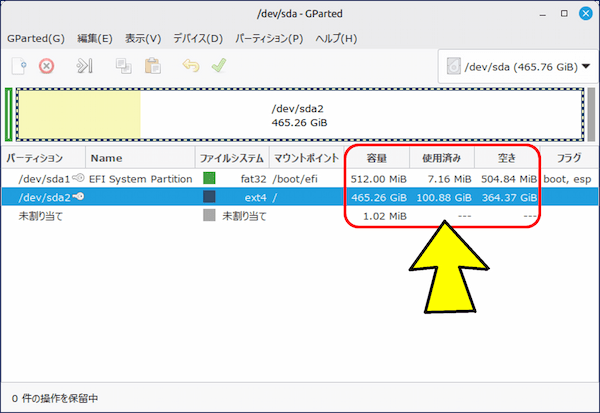Open the 編集(E) menu
Viewport: 600px width, 413px height.
click(x=93, y=39)
